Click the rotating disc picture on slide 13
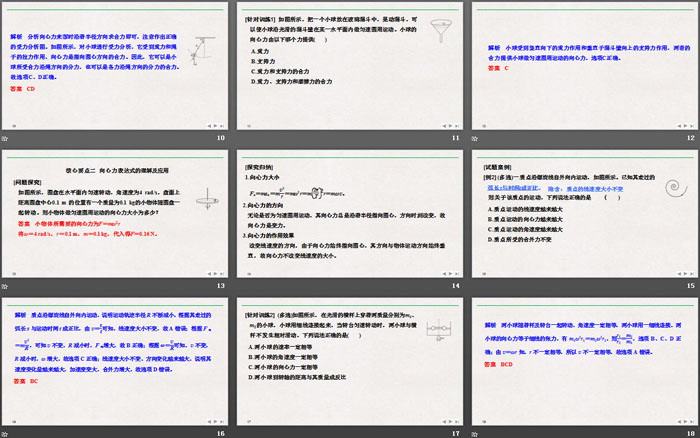Image resolution: width=700 pixels, height=438 pixels. click(208, 199)
